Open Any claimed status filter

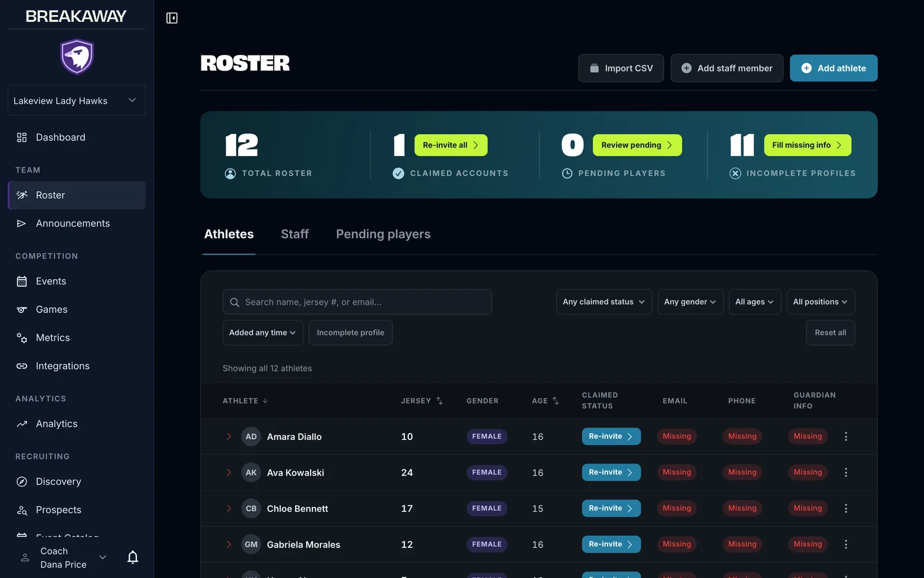coord(604,302)
